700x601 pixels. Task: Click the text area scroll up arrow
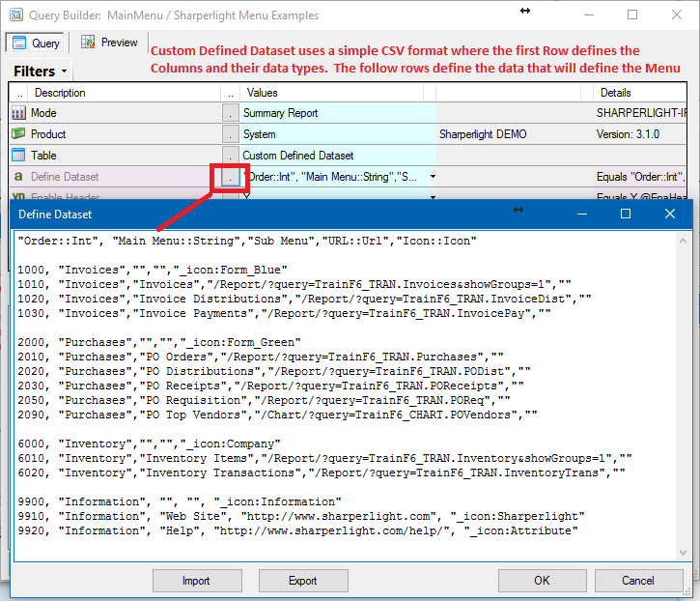click(x=683, y=241)
